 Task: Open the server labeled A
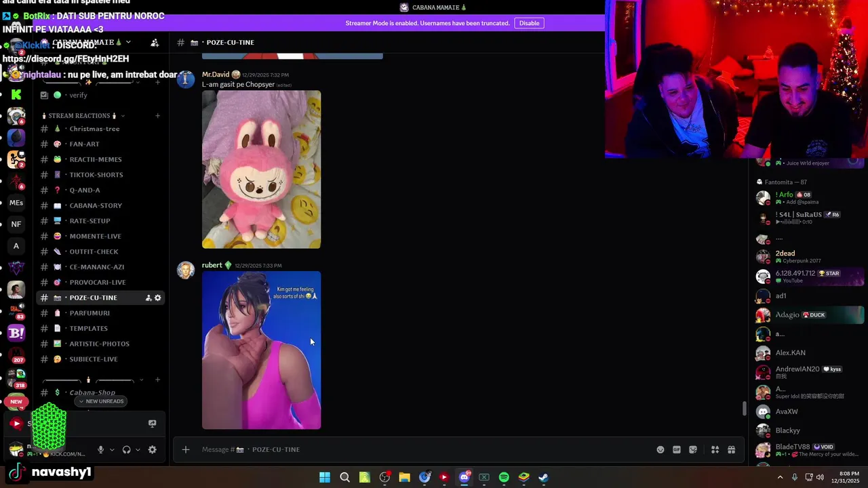coord(16,246)
